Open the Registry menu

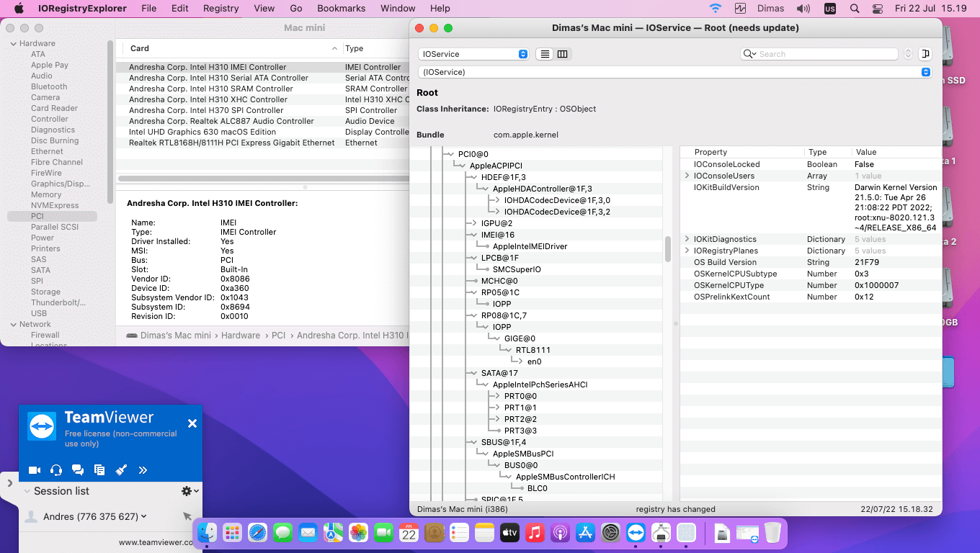(220, 9)
